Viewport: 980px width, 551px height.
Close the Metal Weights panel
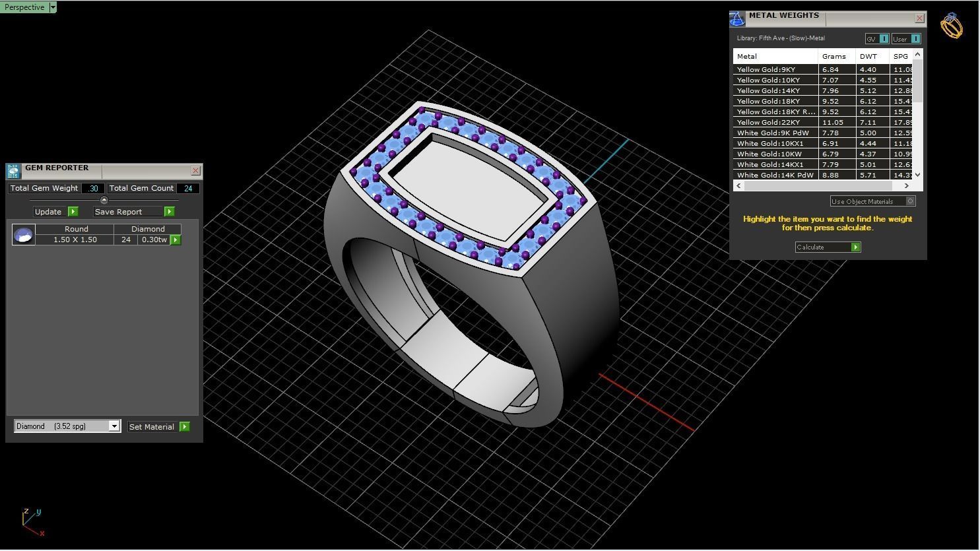click(920, 18)
